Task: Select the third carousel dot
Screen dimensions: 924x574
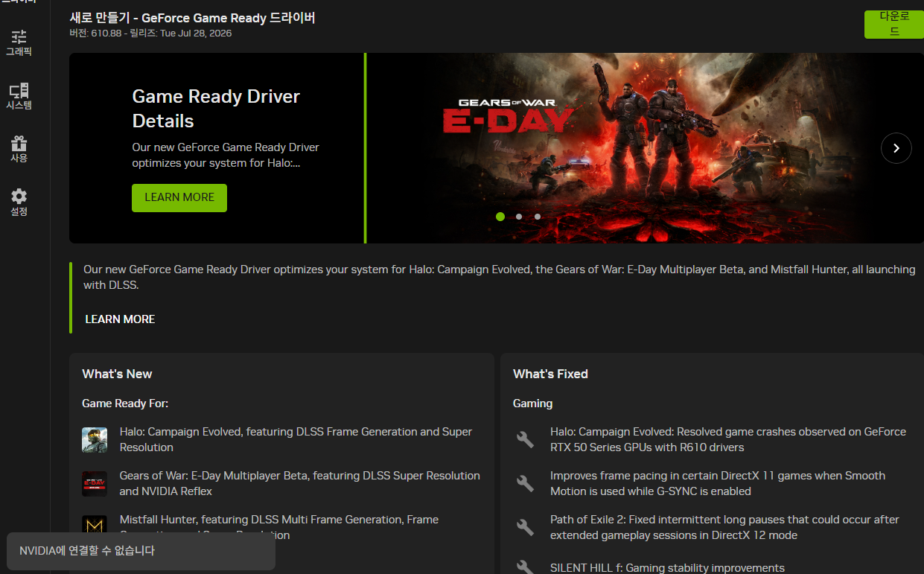Action: [x=538, y=217]
